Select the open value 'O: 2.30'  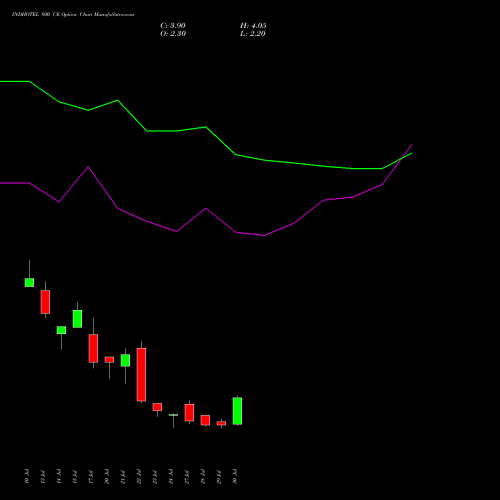tap(173, 34)
